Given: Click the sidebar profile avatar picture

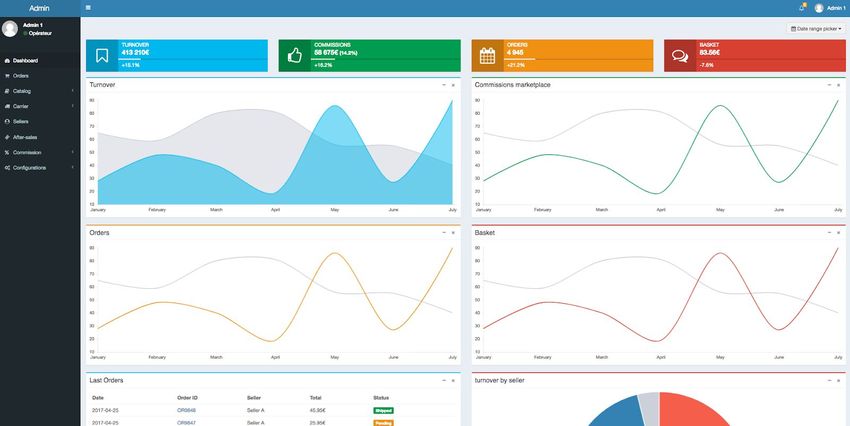Looking at the screenshot, I should click(x=10, y=29).
